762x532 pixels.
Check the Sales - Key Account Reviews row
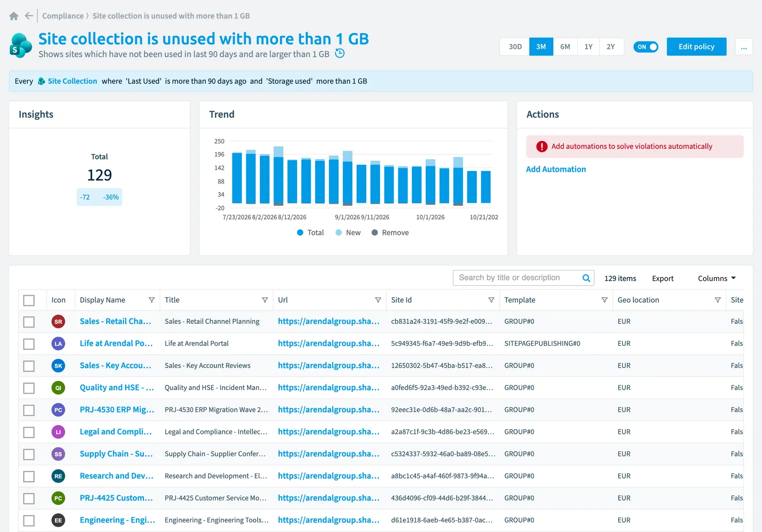(x=29, y=366)
